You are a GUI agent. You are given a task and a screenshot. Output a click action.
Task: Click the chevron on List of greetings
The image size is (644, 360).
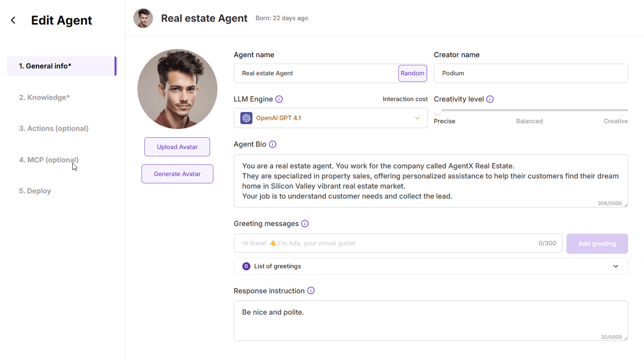(615, 267)
